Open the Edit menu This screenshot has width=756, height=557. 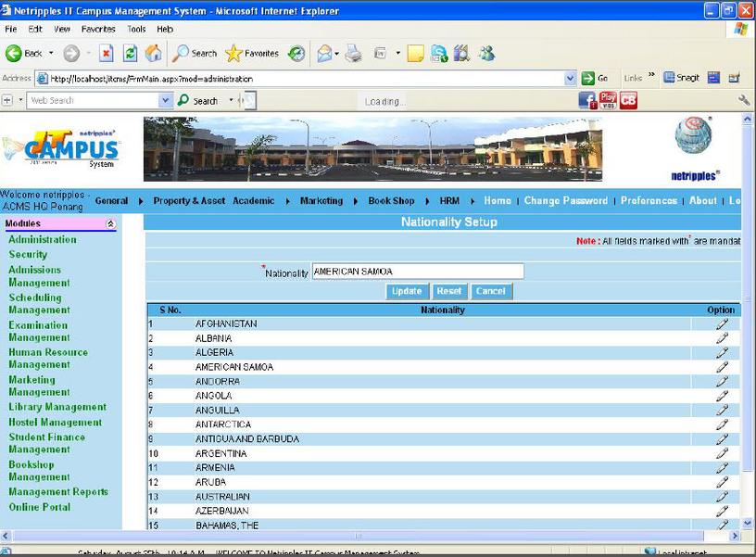point(35,30)
